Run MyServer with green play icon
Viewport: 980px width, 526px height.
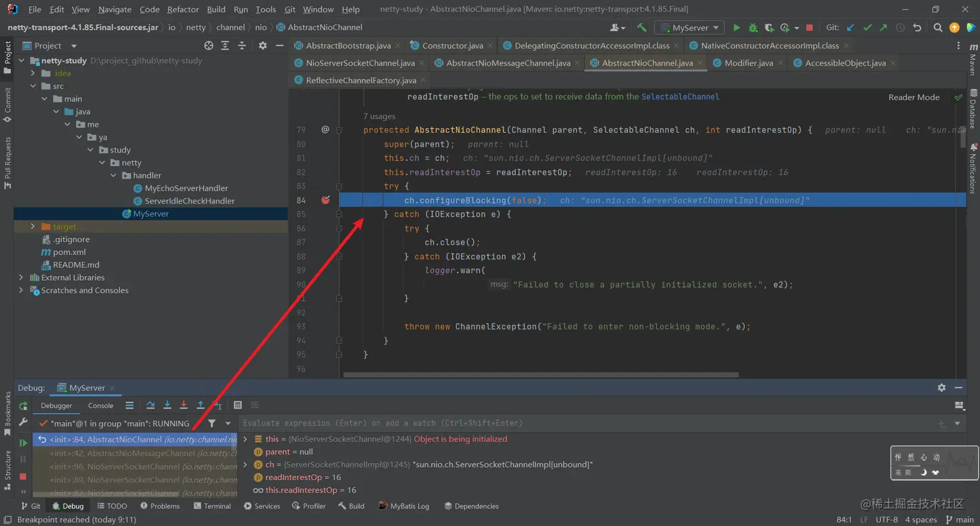tap(736, 28)
